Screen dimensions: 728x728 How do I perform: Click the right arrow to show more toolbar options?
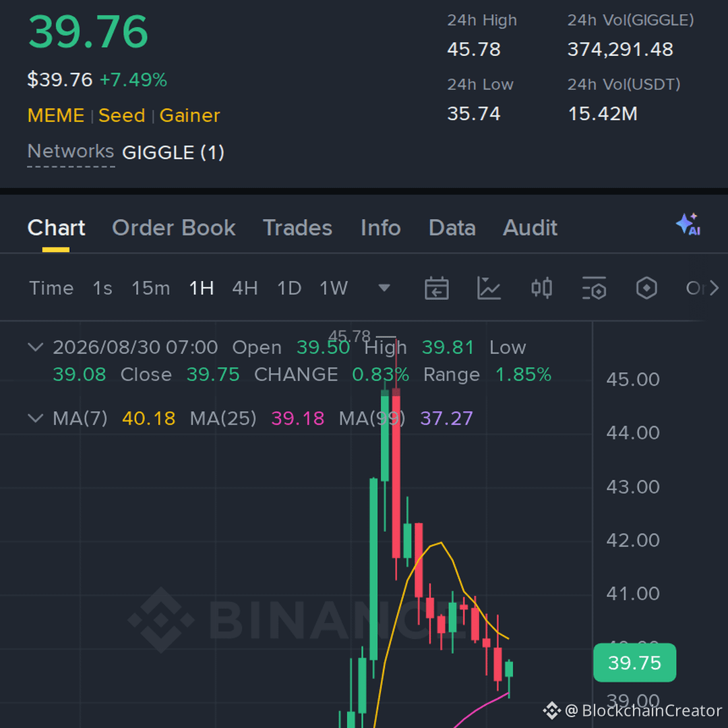pos(715,289)
